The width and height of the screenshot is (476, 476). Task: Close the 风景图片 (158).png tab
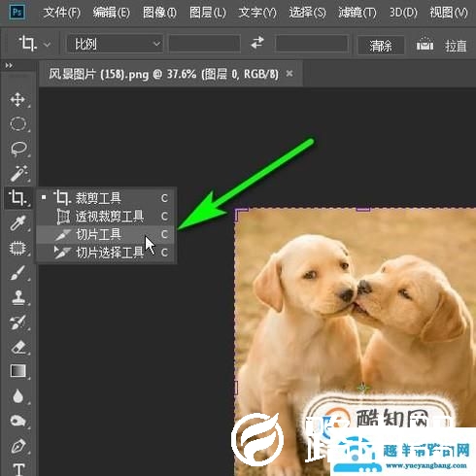pos(289,74)
